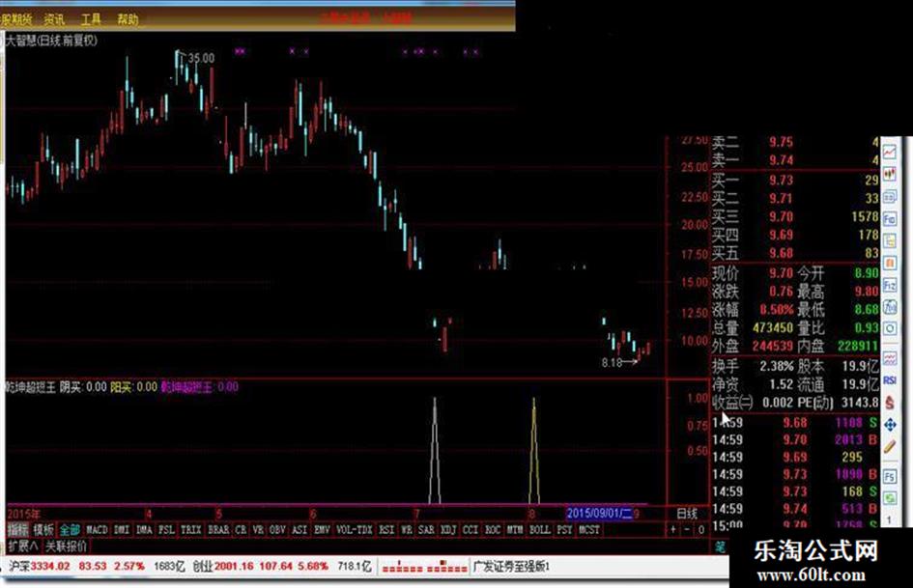913x588 pixels.
Task: Click the red chess-knight sidebar icon
Action: (890, 403)
